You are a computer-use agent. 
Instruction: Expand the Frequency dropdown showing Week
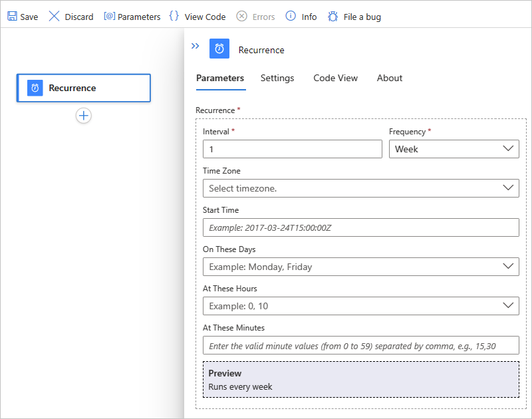pos(454,149)
